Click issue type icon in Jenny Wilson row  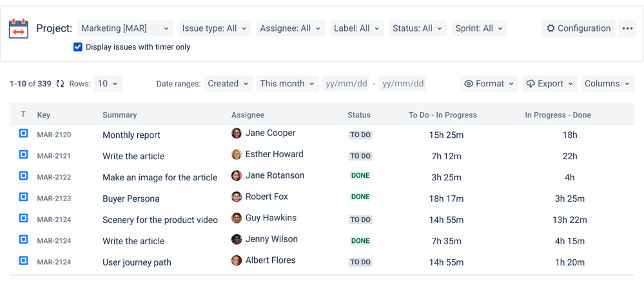coord(23,239)
